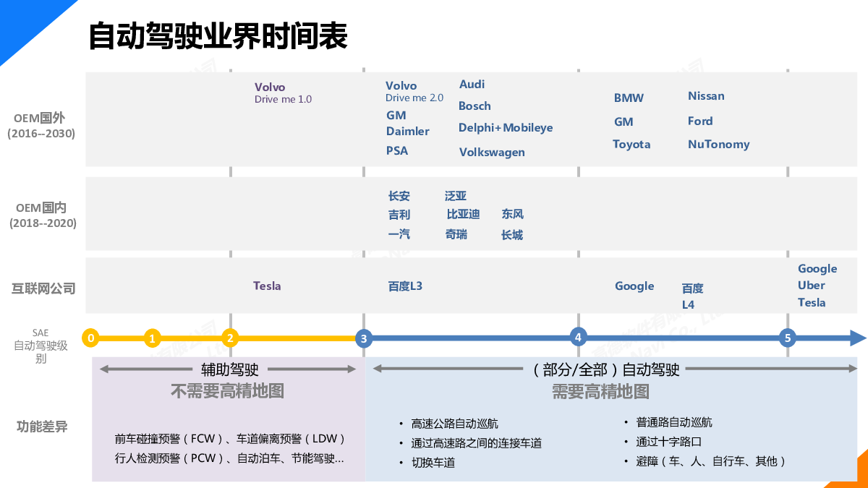Click the Google entry beside 百度 L4
Image resolution: width=868 pixels, height=488 pixels.
[634, 286]
